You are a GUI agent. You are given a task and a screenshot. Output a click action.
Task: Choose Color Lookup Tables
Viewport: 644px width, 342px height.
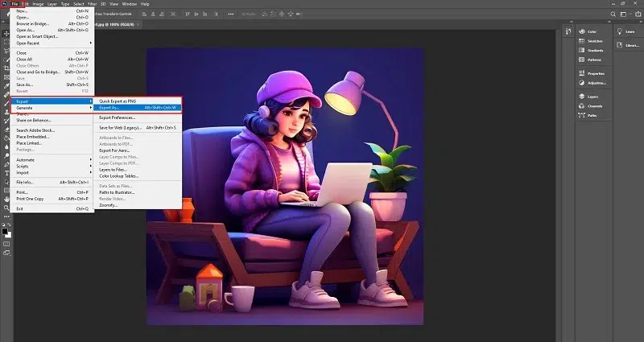point(138,176)
